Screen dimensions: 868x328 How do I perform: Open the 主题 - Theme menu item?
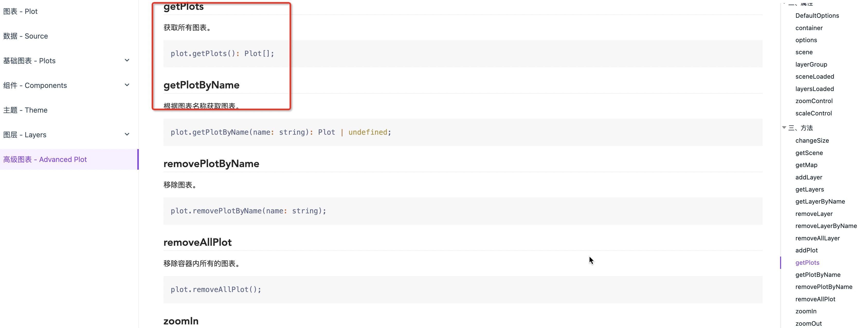coord(25,110)
